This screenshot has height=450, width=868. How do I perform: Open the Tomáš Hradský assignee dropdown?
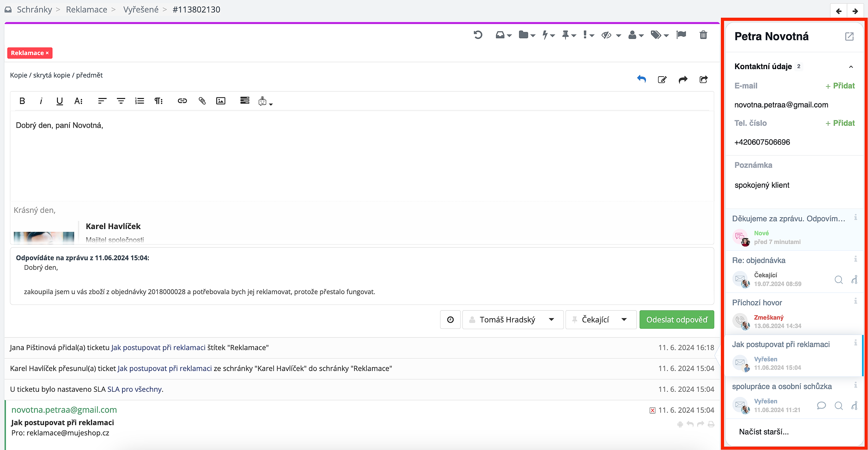pos(513,320)
